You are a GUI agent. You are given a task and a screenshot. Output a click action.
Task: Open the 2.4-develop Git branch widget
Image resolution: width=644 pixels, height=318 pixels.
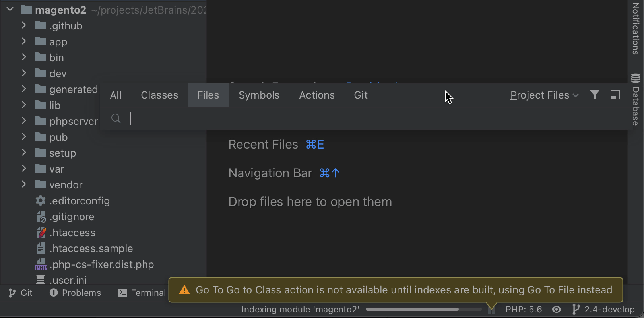pyautogui.click(x=603, y=310)
